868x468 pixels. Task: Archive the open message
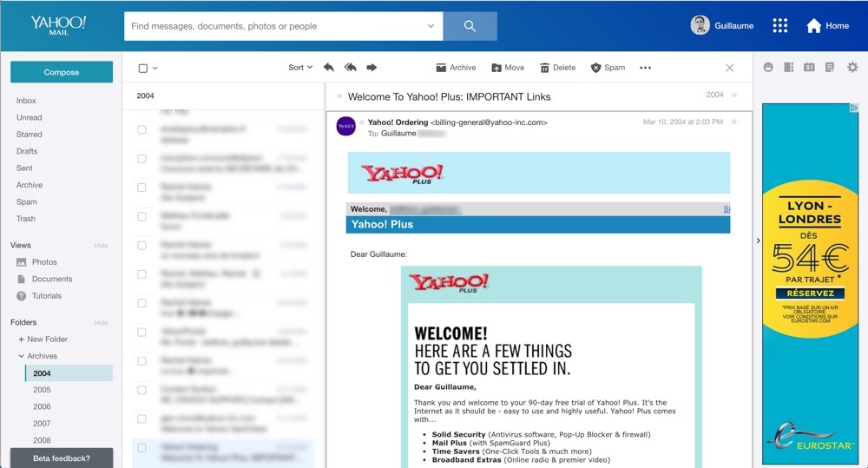457,68
